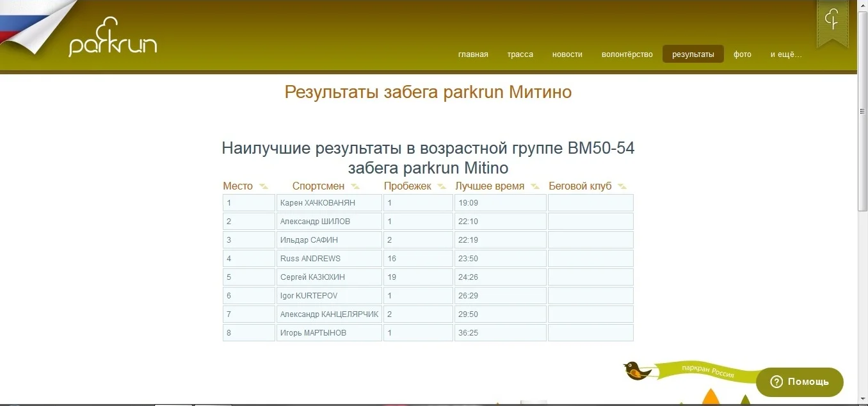
Task: Click the Пробежек column header
Action: (408, 186)
